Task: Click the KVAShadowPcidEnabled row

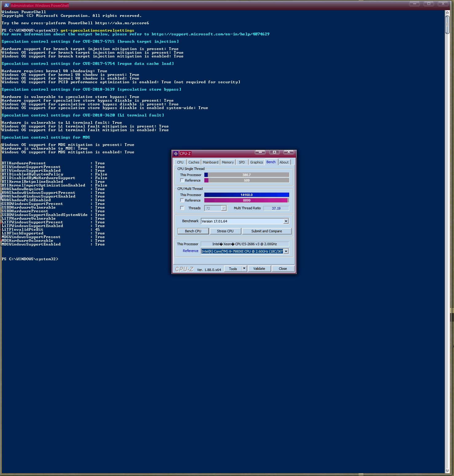Action: (53, 200)
